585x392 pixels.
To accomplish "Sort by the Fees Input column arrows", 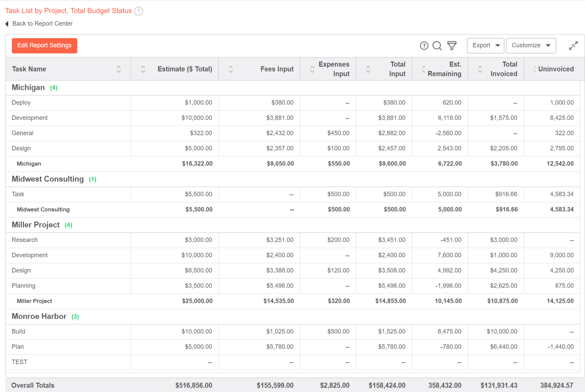I will pyautogui.click(x=231, y=69).
